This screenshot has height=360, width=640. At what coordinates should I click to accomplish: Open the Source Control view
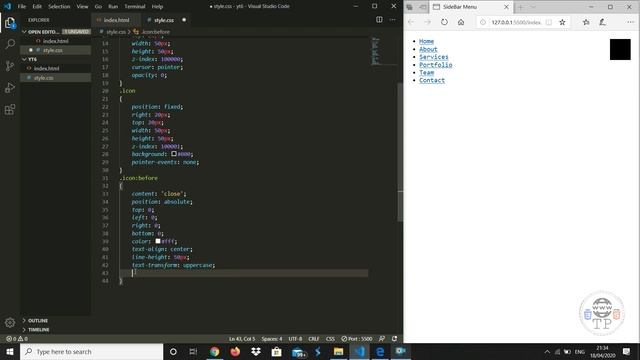[x=10, y=66]
